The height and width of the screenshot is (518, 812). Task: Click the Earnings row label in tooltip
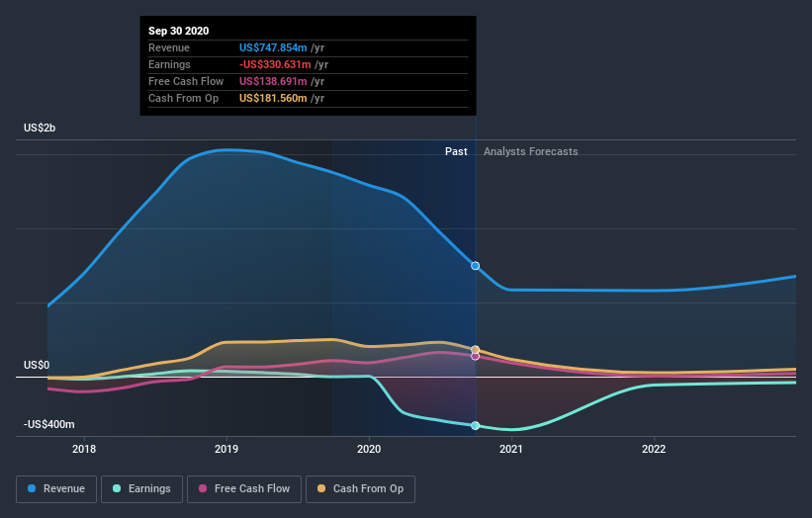[169, 64]
